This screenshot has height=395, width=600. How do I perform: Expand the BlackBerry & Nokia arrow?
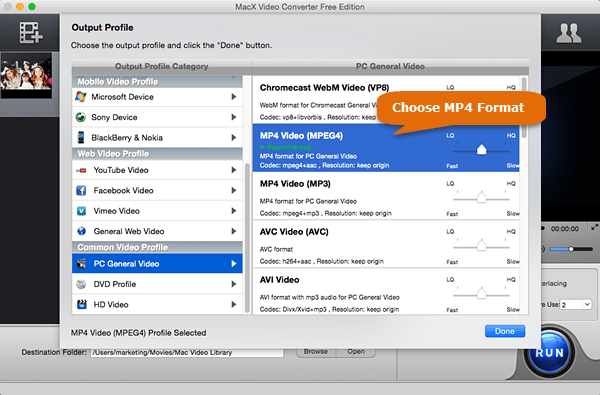click(234, 137)
